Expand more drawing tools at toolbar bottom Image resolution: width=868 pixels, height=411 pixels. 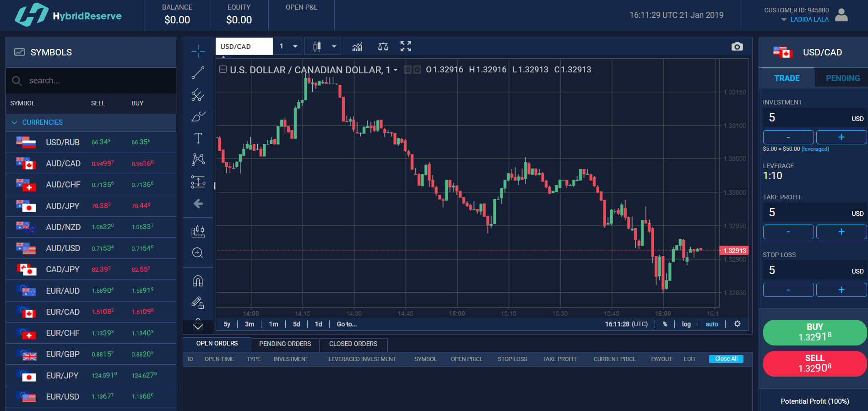point(198,326)
